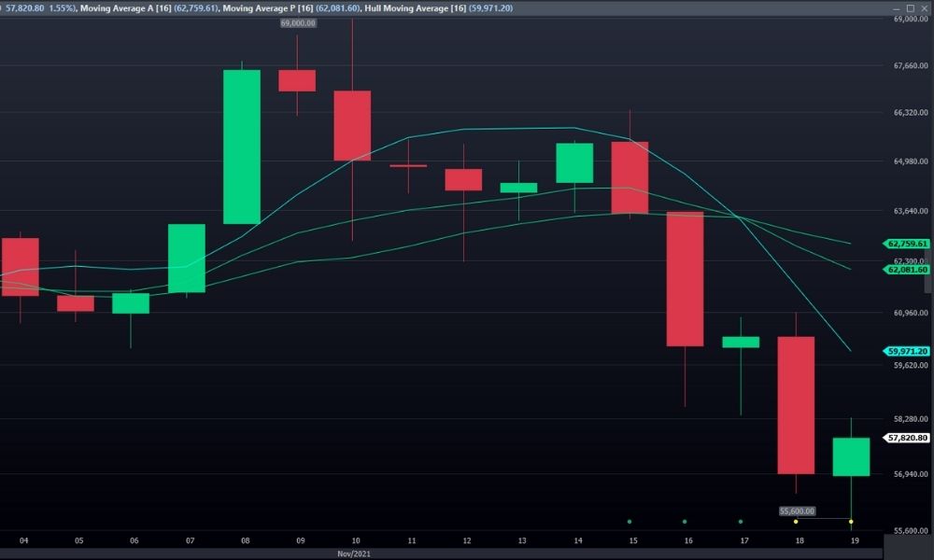
Task: Click date label 14 on time axis
Action: [578, 541]
